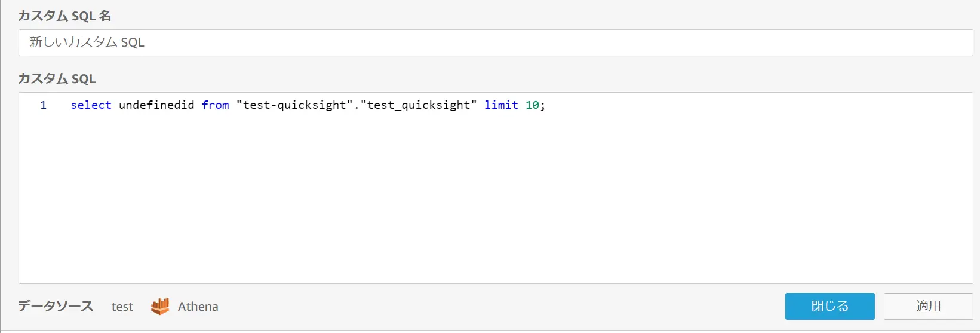Click line number 1 in editor gutter
The height and width of the screenshot is (333, 980).
pos(43,105)
